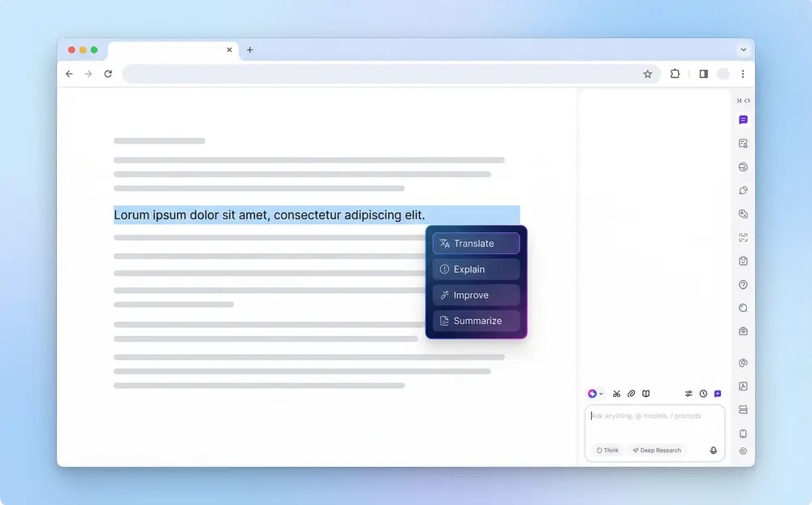Viewport: 812px width, 505px height.
Task: Click the code brackets icon at sidebar top
Action: pos(747,101)
